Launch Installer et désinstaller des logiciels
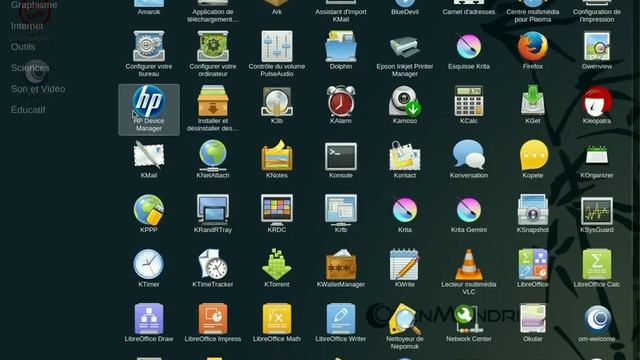Screen dimensions: 640x360 click(x=213, y=109)
